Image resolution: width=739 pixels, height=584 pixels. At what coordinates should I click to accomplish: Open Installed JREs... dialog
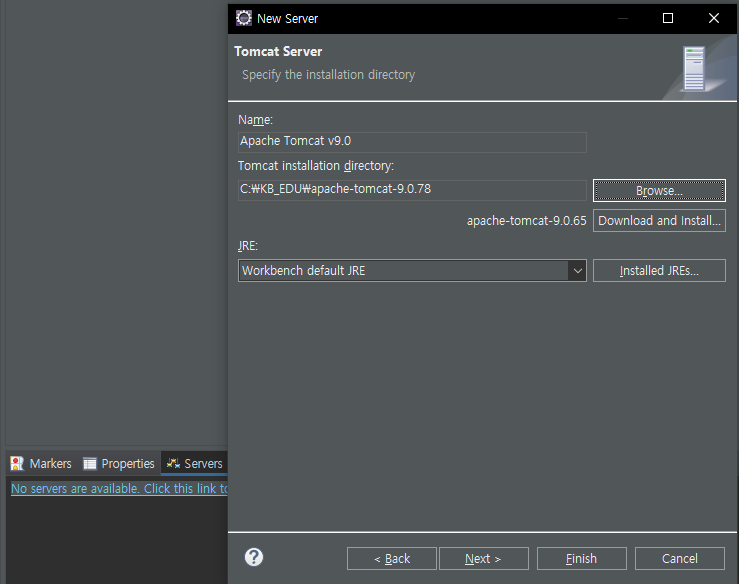coord(659,271)
